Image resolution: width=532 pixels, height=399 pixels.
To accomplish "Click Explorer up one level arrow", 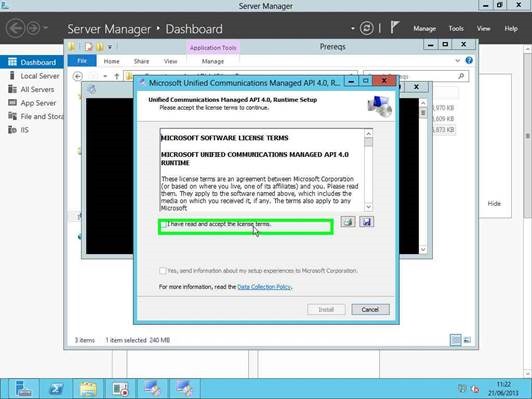I will click(116, 76).
